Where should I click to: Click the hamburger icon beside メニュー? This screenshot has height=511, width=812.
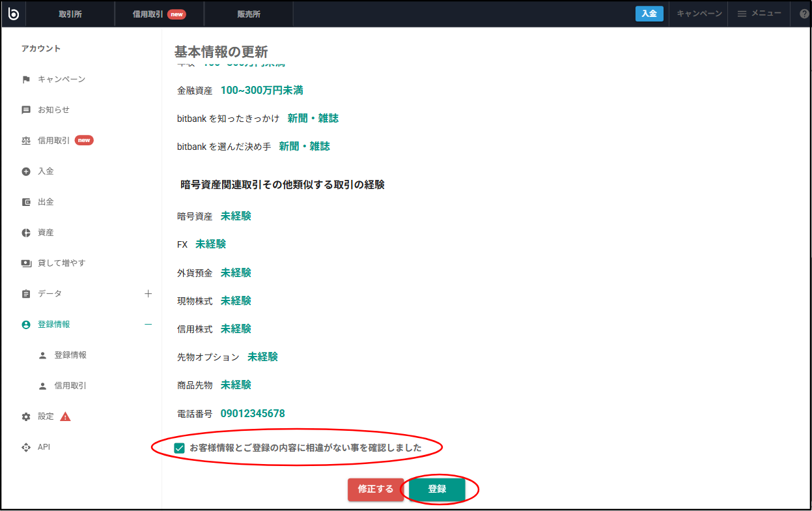[742, 14]
